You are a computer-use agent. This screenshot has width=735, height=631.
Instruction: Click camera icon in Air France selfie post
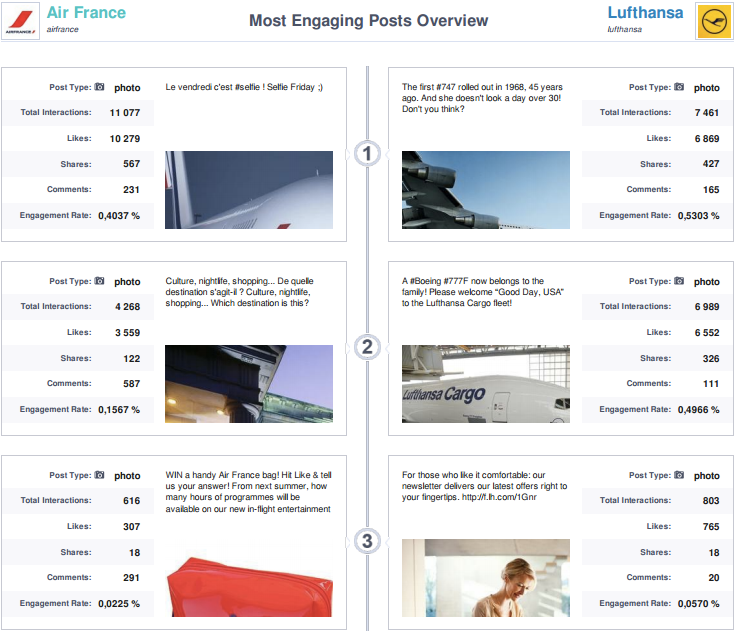tap(99, 87)
